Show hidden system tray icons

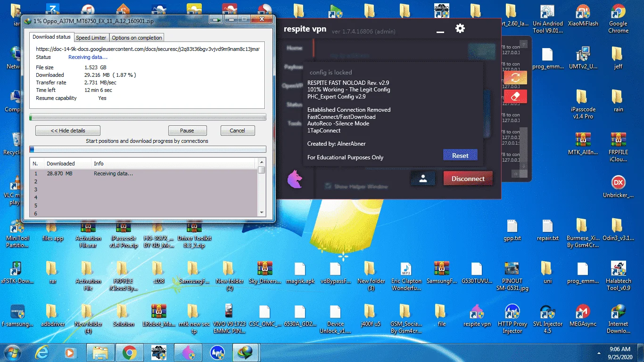(x=600, y=353)
